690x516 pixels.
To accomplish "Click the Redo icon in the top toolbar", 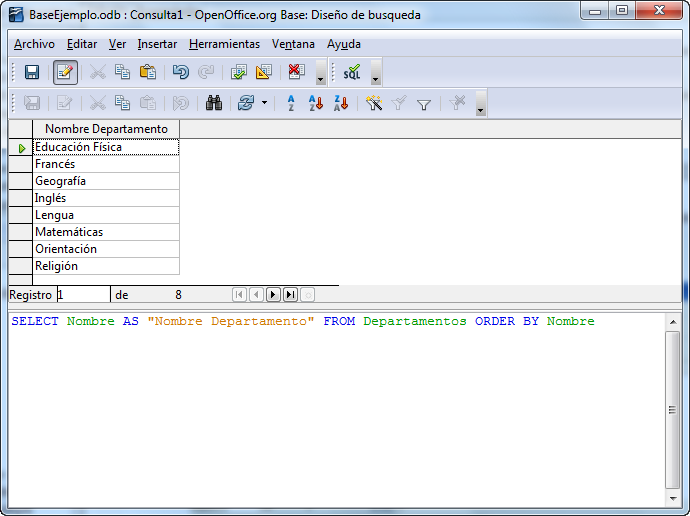I will click(x=206, y=72).
